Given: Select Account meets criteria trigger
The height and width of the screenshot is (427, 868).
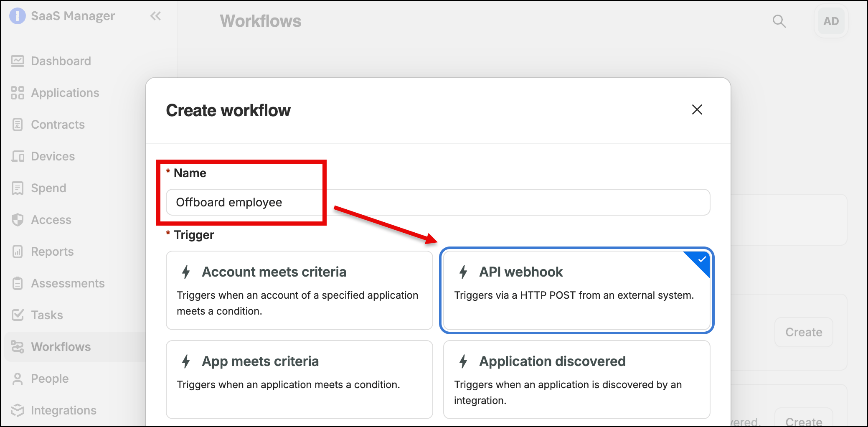Looking at the screenshot, I should [x=299, y=290].
